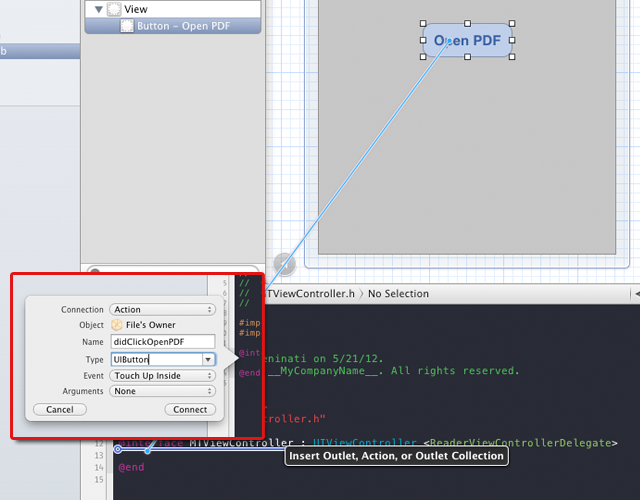The height and width of the screenshot is (500, 640).
Task: Cancel the connection popover
Action: click(x=60, y=409)
